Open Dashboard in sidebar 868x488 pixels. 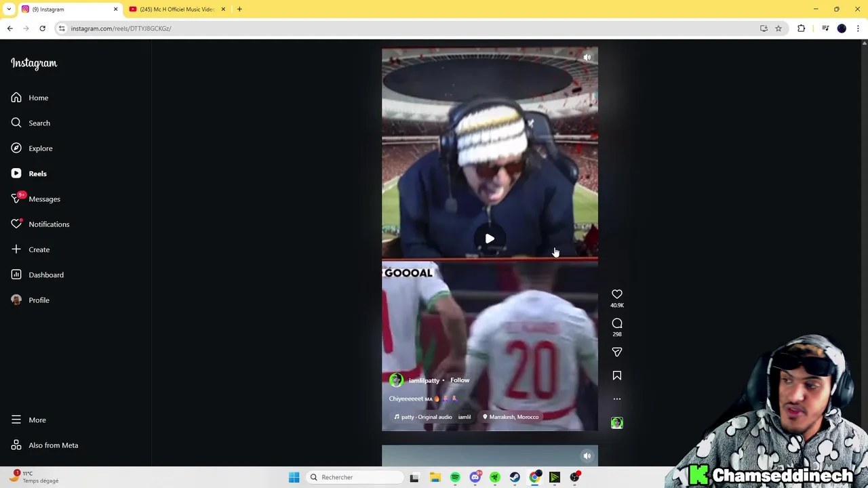[x=37, y=274]
